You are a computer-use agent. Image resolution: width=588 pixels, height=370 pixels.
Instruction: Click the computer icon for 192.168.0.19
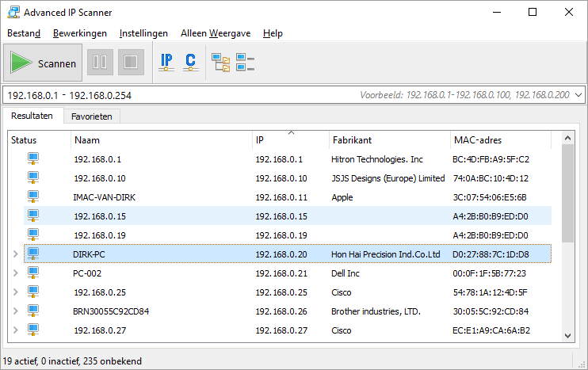point(33,235)
